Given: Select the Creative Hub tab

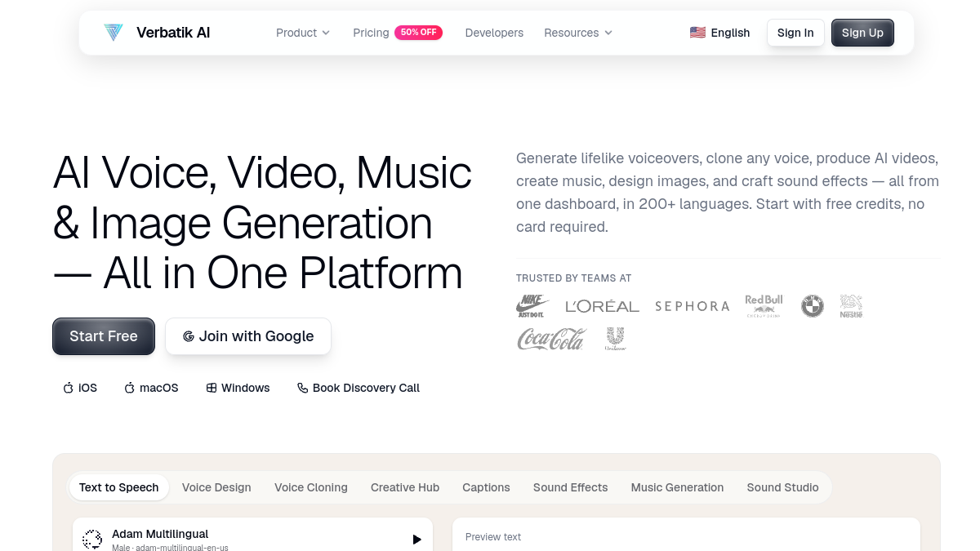Looking at the screenshot, I should coord(405,487).
